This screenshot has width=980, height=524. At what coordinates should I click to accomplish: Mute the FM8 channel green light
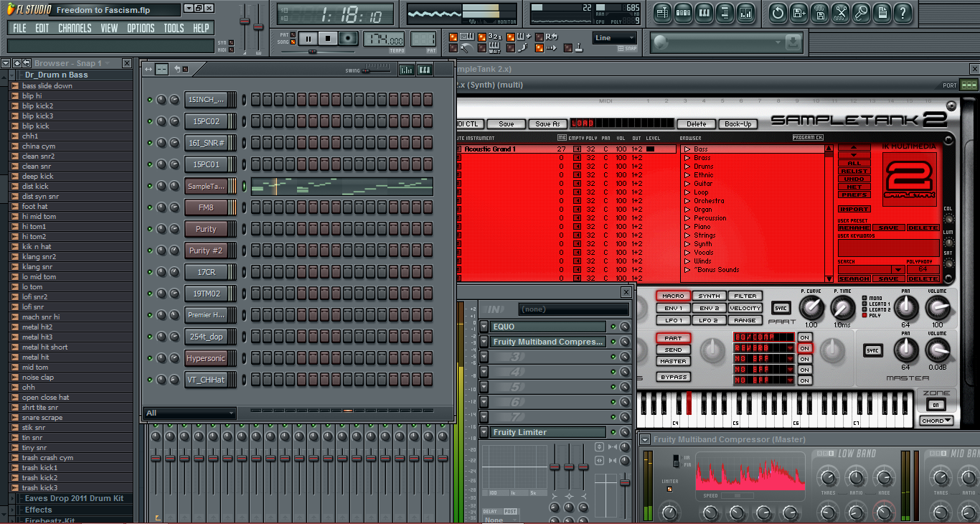[x=150, y=207]
